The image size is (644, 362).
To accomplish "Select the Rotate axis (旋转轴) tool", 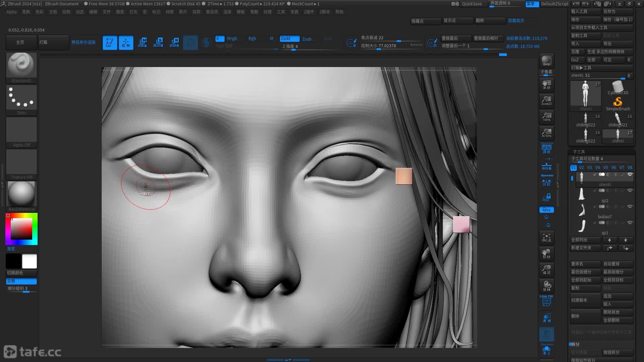I will tap(174, 43).
